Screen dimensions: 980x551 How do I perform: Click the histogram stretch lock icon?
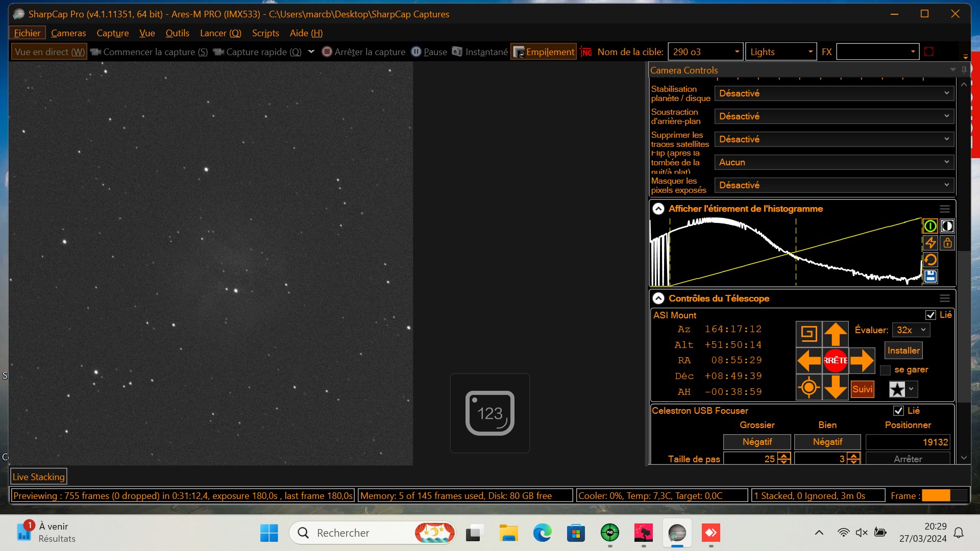pos(947,243)
